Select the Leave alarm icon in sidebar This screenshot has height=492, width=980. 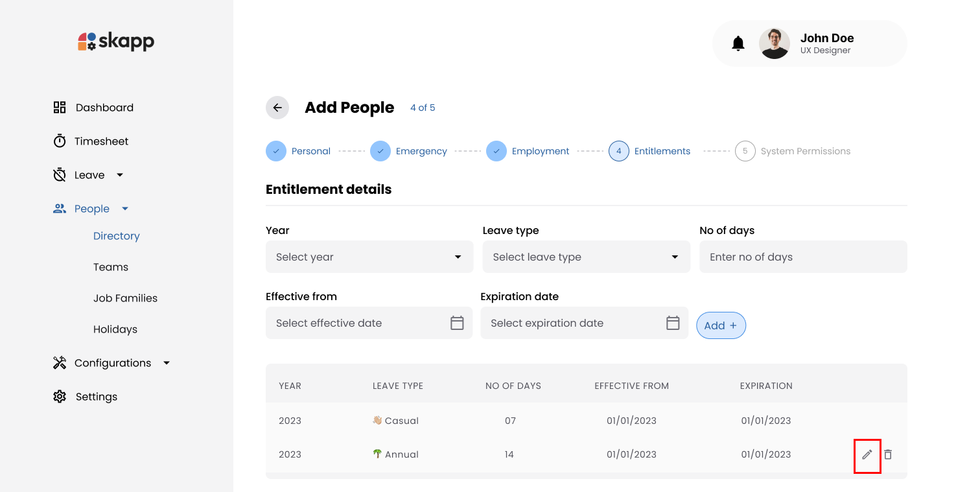click(x=59, y=174)
